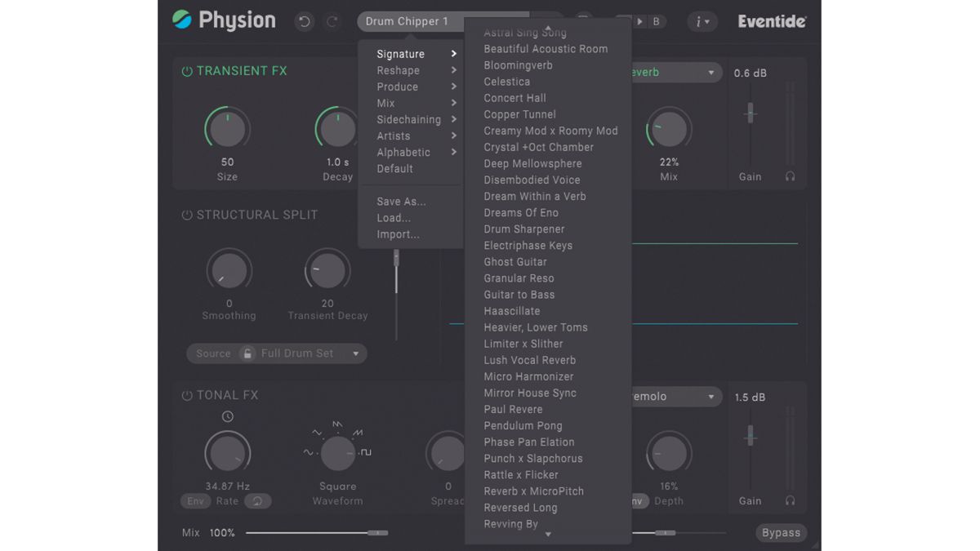The height and width of the screenshot is (551, 980).
Task: Select the Ghost Guitar preset
Action: pos(515,261)
